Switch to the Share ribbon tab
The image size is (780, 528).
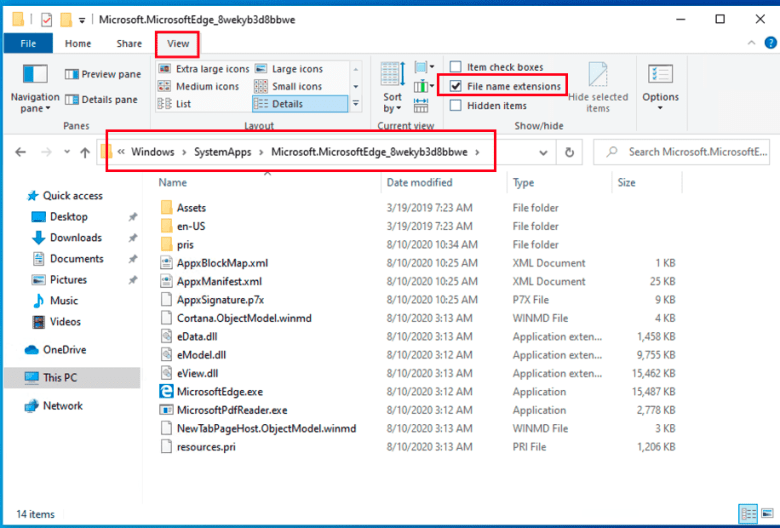pyautogui.click(x=129, y=43)
